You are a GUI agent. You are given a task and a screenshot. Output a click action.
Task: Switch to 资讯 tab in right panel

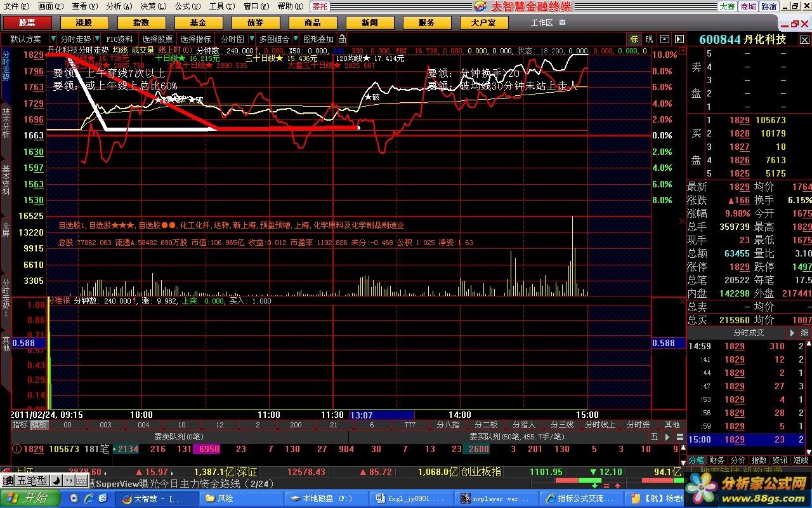pyautogui.click(x=780, y=460)
